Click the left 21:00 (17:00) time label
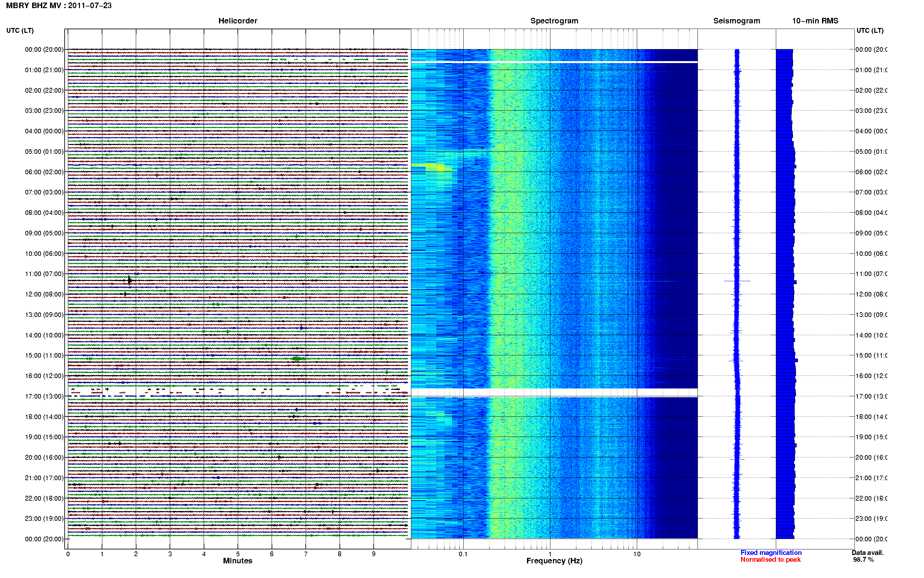The width and height of the screenshot is (924, 578). (x=44, y=478)
